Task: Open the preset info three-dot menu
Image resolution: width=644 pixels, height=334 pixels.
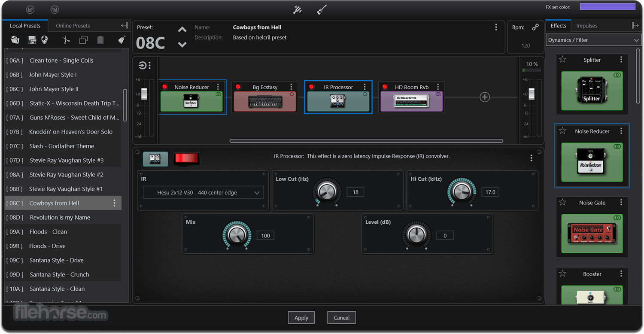Action: tap(496, 27)
